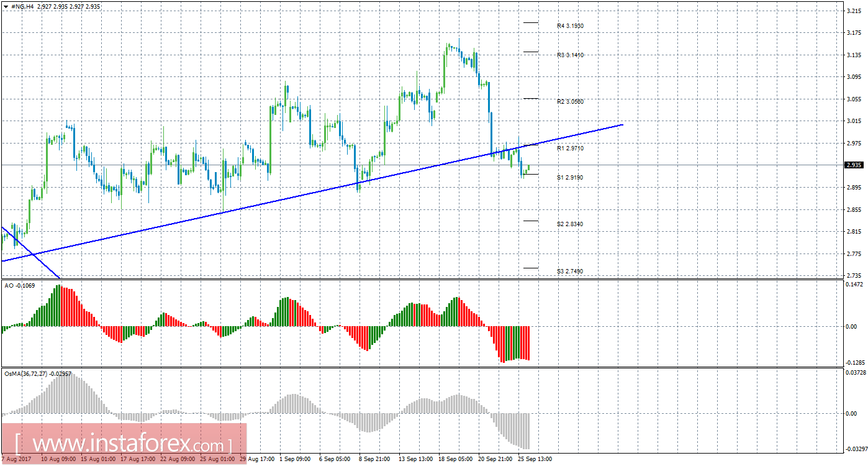Click the 7 Aug 2017 date label

(16, 459)
